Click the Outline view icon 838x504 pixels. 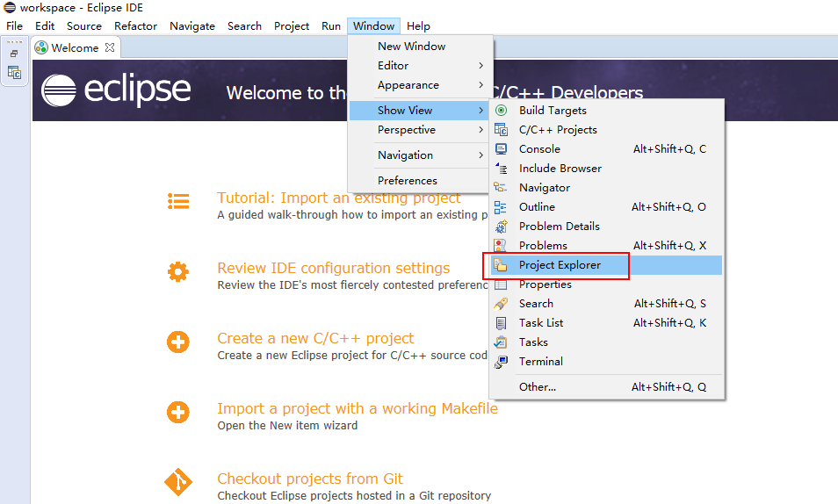coord(501,207)
